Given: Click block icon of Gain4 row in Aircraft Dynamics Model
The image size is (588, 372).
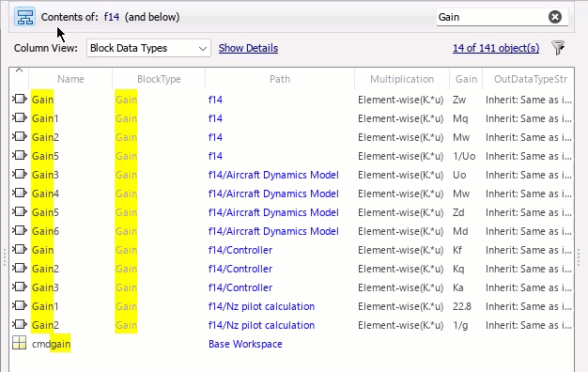Looking at the screenshot, I should coord(20,194).
